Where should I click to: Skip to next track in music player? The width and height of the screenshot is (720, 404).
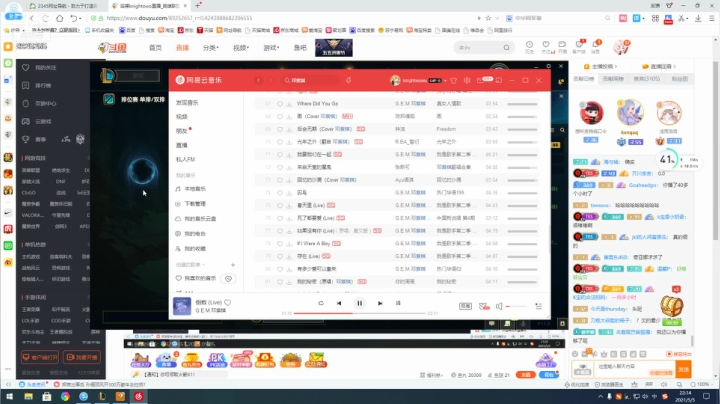(x=380, y=303)
